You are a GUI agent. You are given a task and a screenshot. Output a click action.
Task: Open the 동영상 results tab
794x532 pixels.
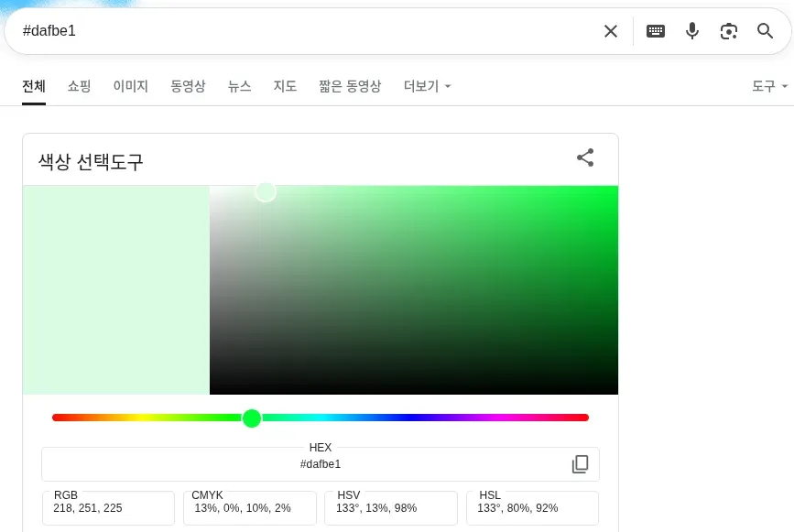(x=188, y=86)
